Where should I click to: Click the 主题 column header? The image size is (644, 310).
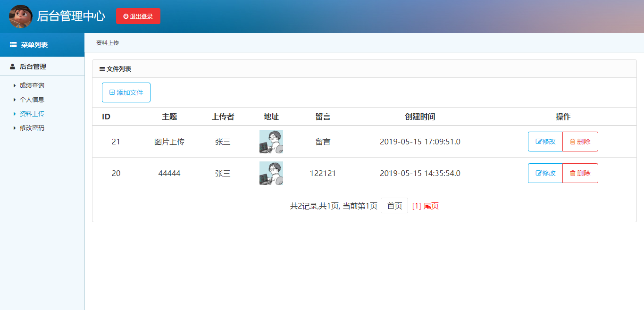[169, 117]
